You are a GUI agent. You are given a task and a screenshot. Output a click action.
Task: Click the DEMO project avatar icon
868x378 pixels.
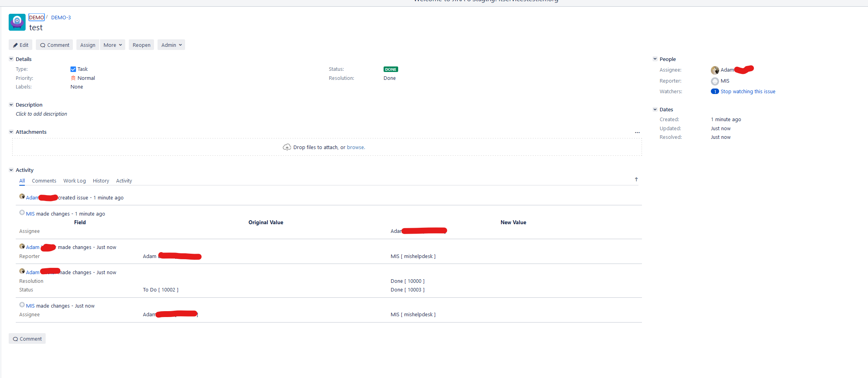click(17, 22)
